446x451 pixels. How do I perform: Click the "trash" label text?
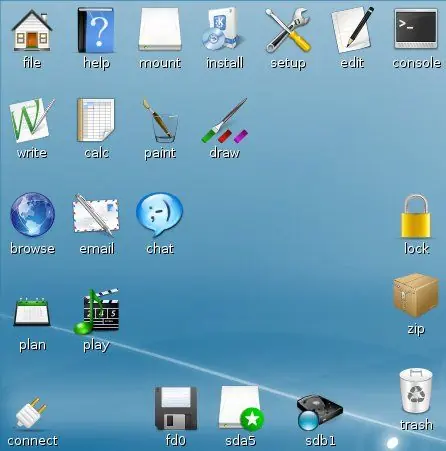pos(417,425)
